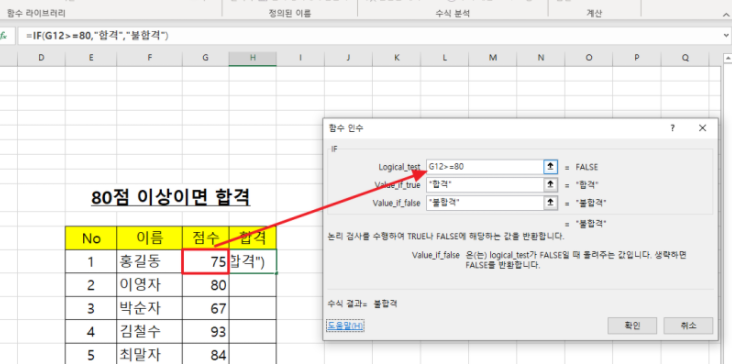Select the score cell 75

[205, 261]
